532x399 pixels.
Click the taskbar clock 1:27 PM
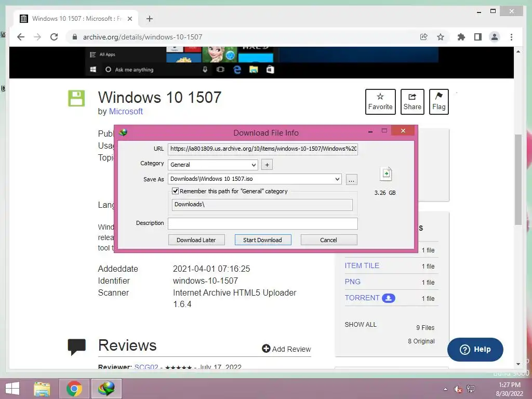510,385
